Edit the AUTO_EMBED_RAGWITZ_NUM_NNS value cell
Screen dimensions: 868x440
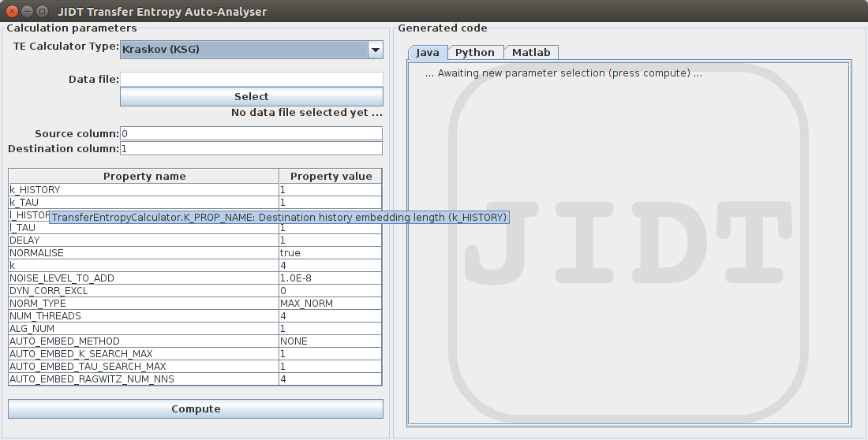pos(331,379)
